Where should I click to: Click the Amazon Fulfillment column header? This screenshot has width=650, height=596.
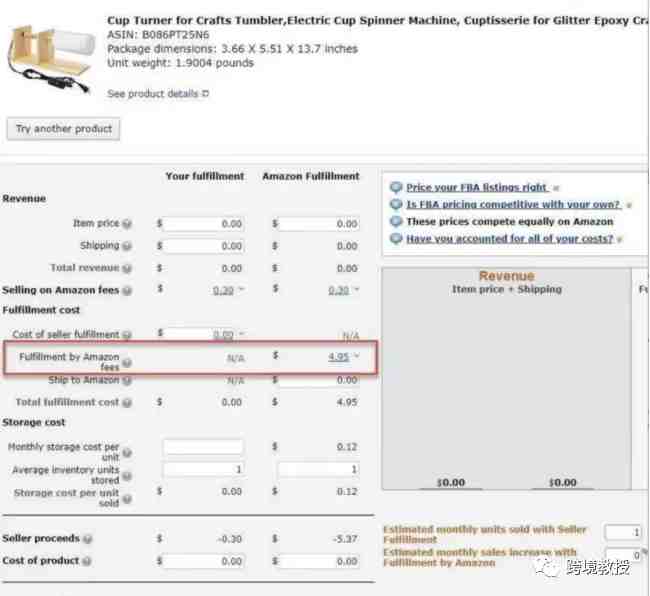[x=310, y=176]
